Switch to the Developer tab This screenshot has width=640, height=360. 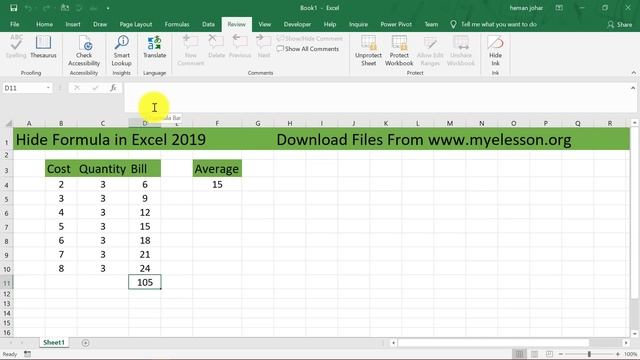[x=297, y=24]
